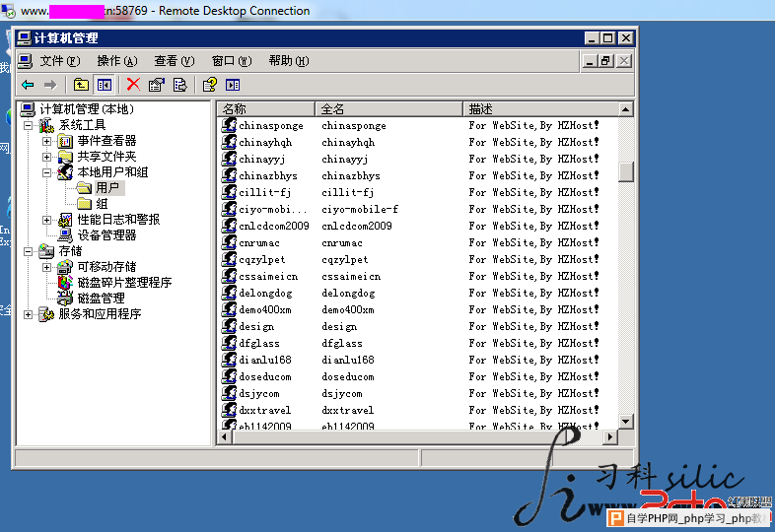Click the 事件查看器 tree icon
This screenshot has width=775, height=532.
[x=65, y=141]
